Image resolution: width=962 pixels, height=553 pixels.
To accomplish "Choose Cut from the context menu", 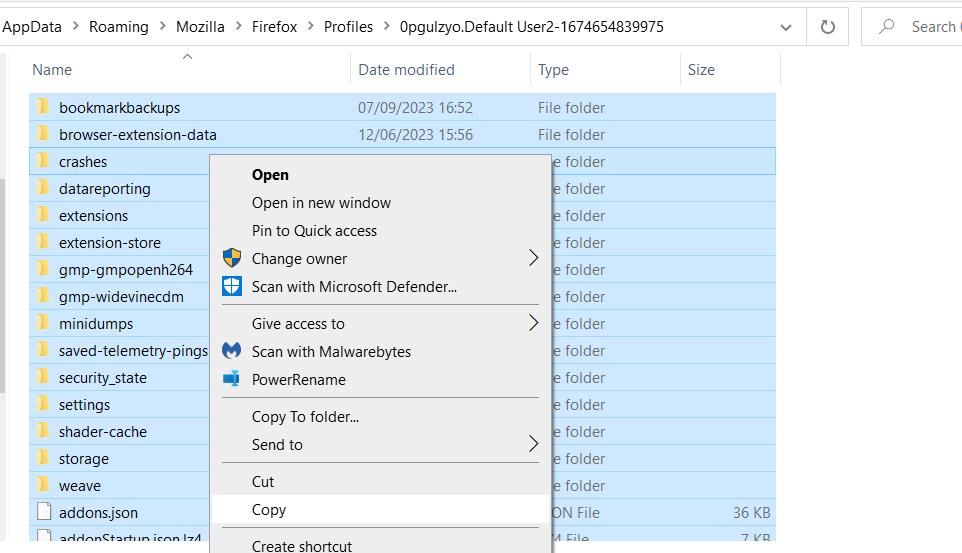I will click(263, 481).
